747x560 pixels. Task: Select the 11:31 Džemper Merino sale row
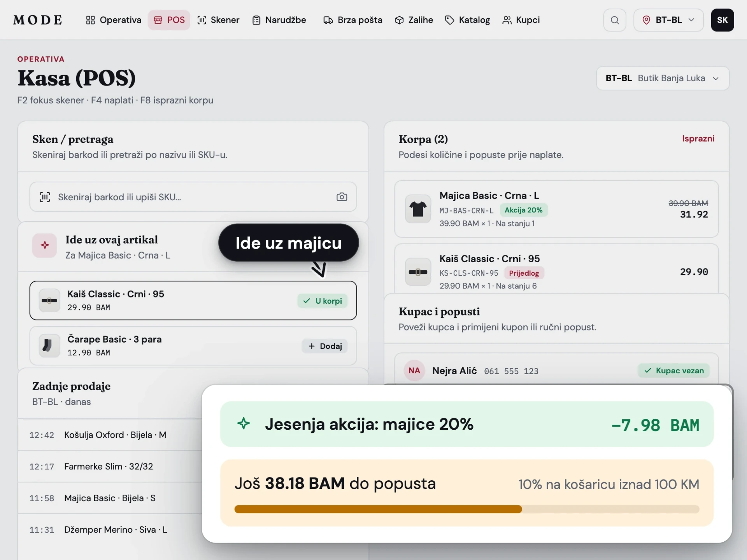(110, 530)
